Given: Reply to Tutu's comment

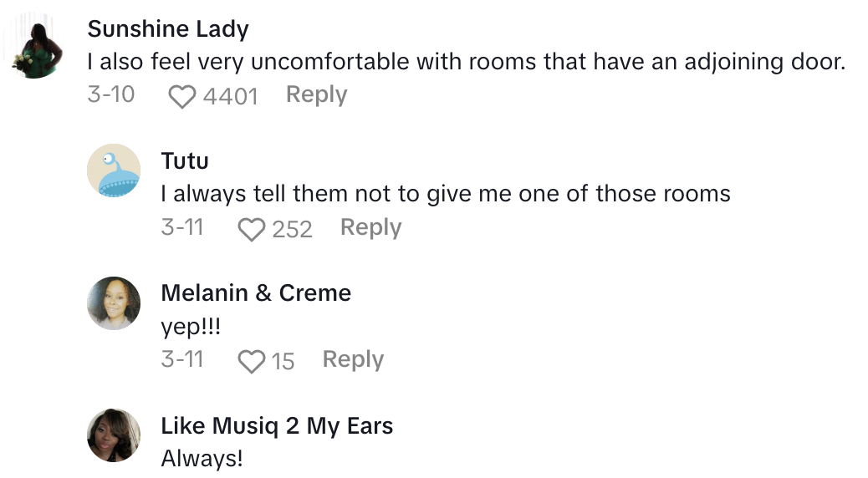Looking at the screenshot, I should (370, 227).
